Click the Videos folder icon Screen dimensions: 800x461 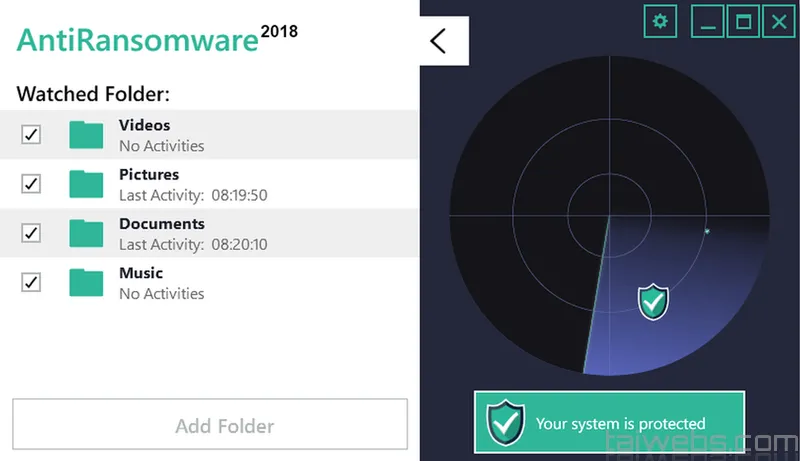tap(86, 135)
